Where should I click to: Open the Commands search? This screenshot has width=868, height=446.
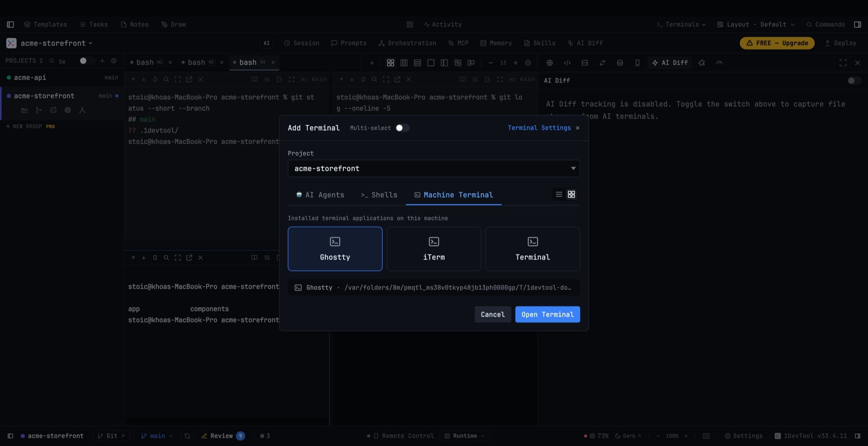pos(826,24)
